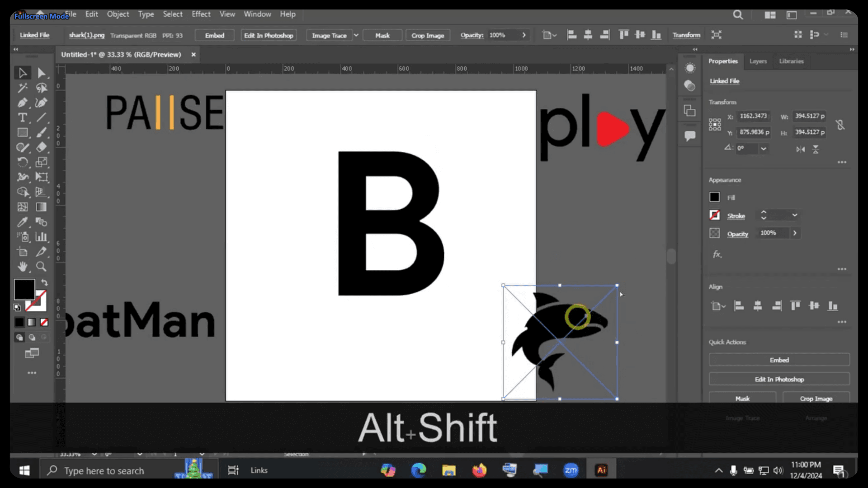Open the Edit menu
This screenshot has height=488, width=868.
[x=91, y=14]
